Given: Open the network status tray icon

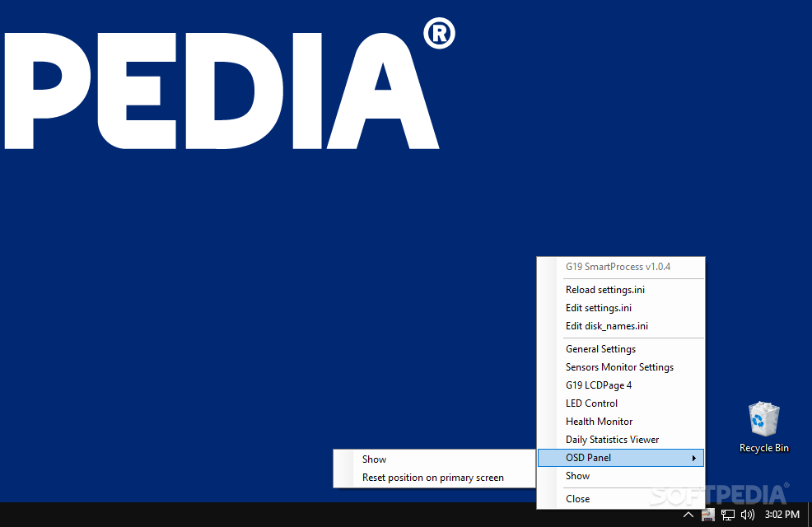Looking at the screenshot, I should click(728, 515).
